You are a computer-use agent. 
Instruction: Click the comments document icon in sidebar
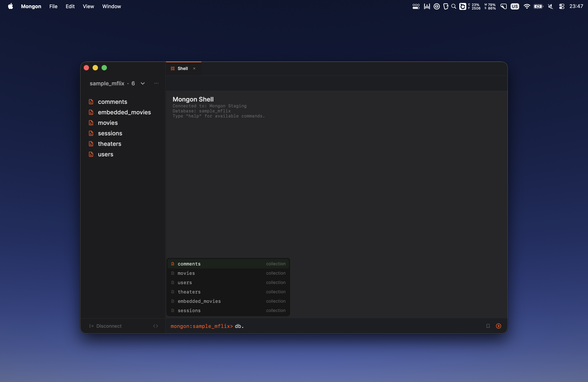(91, 102)
